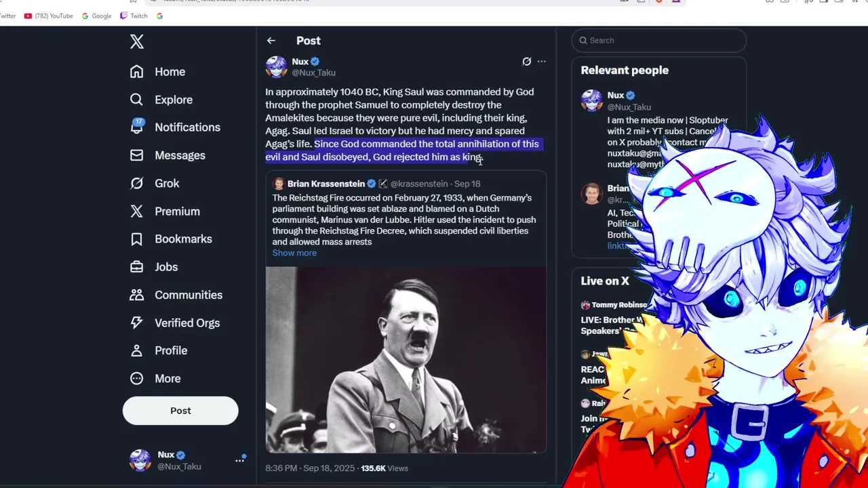Click the Home house icon
This screenshot has height=488, width=868.
(137, 72)
